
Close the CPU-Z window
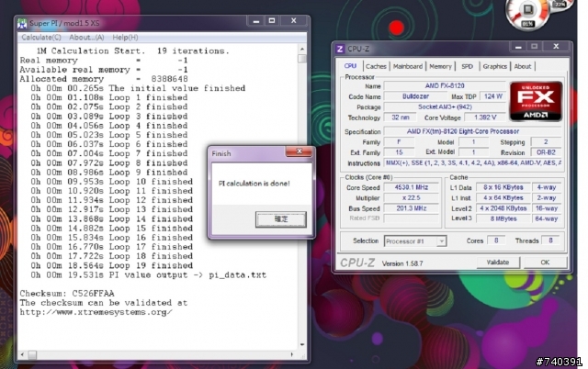pyautogui.click(x=556, y=47)
